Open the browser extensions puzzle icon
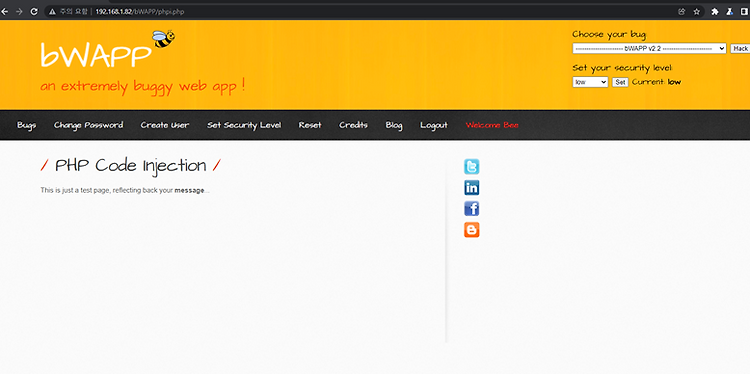The height and width of the screenshot is (374, 750). pos(715,11)
